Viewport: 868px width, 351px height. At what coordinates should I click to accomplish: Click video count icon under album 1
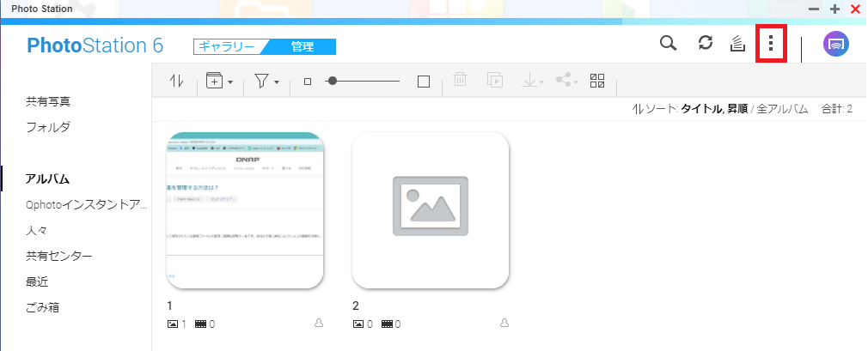pyautogui.click(x=201, y=324)
